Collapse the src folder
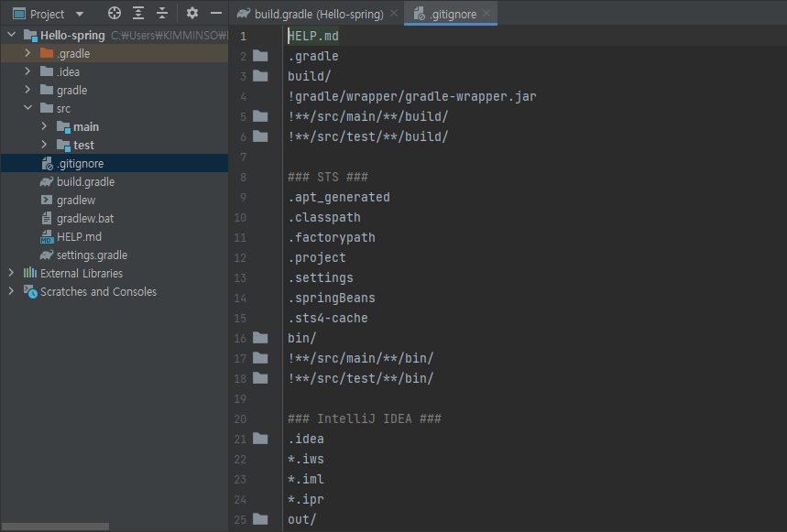This screenshot has width=787, height=532. (x=28, y=108)
